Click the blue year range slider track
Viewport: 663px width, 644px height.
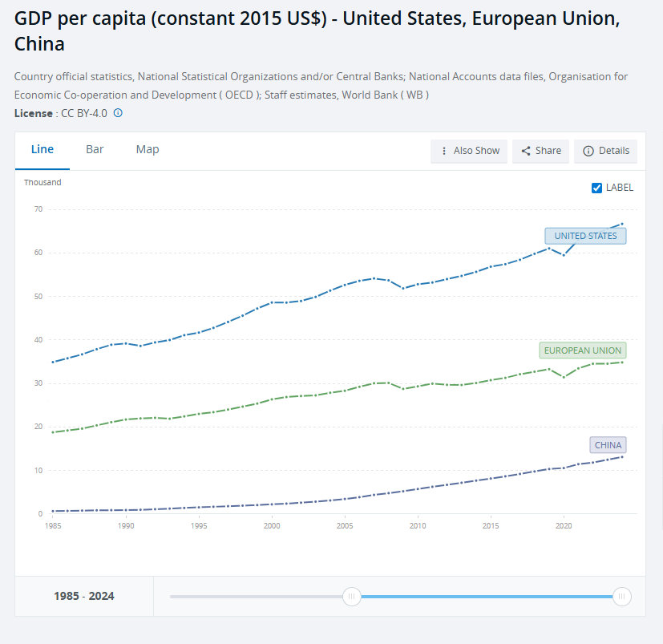click(486, 597)
